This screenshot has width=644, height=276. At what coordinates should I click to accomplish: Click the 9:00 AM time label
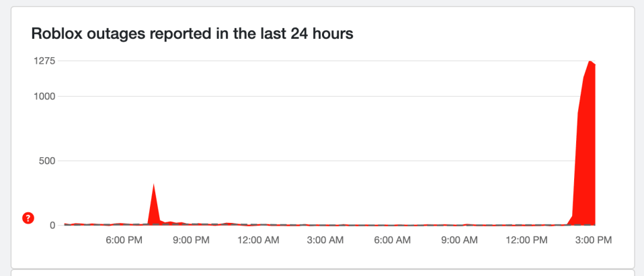click(459, 240)
